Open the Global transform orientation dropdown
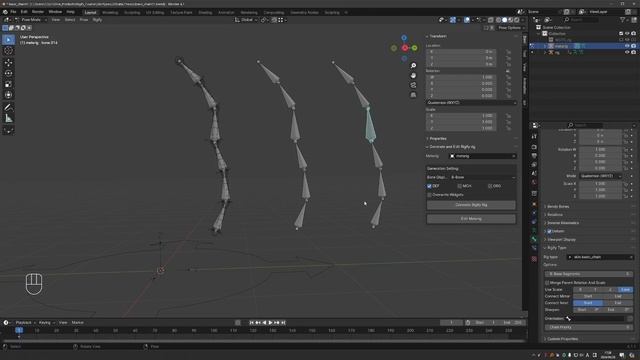Viewport: 640px width, 360px height. point(246,20)
